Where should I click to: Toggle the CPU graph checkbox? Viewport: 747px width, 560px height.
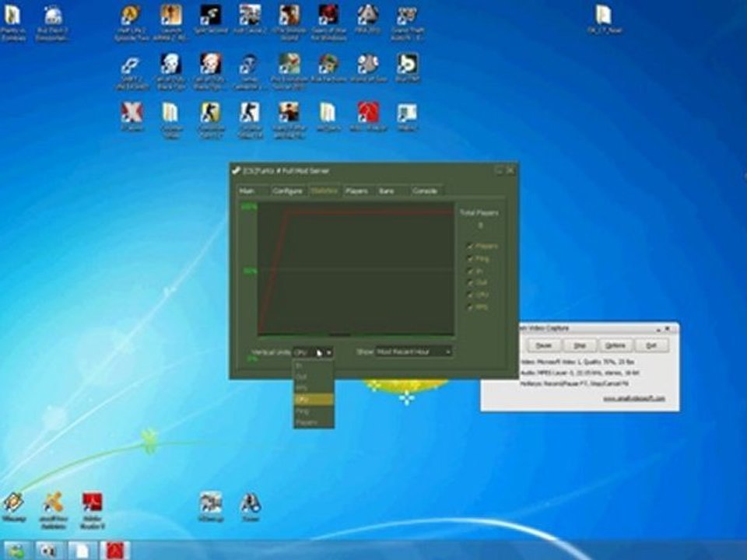tap(470, 296)
